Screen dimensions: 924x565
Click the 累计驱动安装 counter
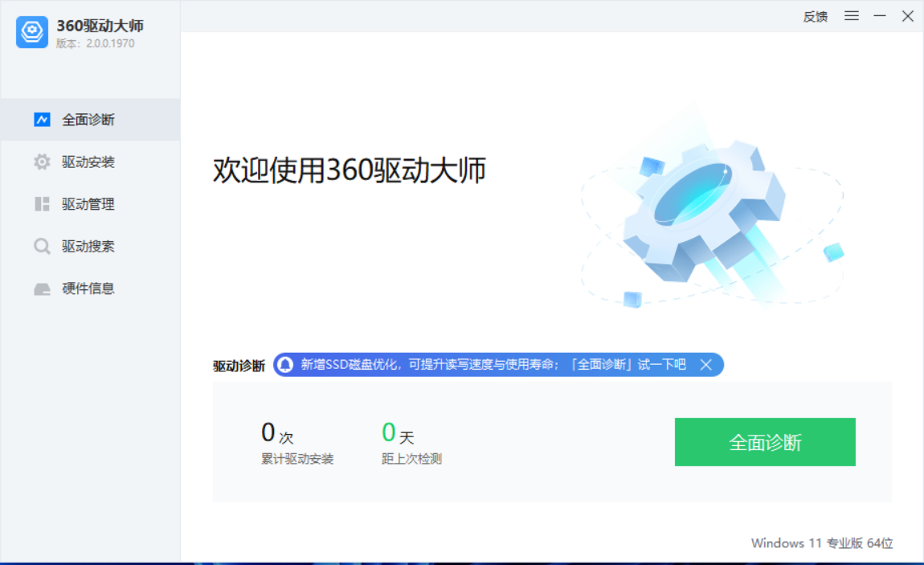click(297, 443)
